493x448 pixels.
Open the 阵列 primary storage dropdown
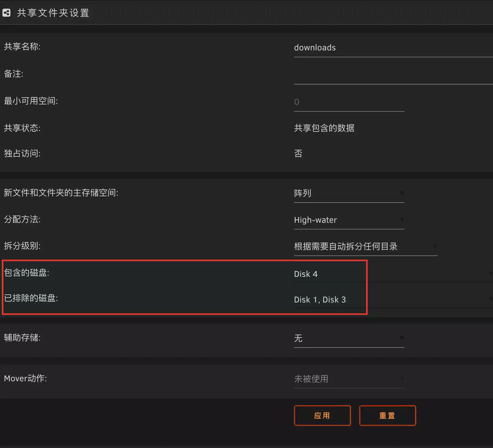pyautogui.click(x=349, y=193)
